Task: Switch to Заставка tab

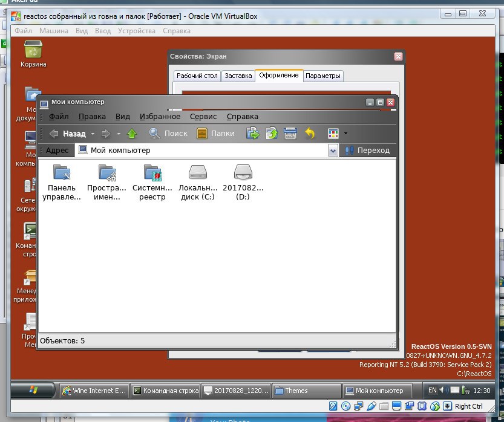Action: click(238, 76)
